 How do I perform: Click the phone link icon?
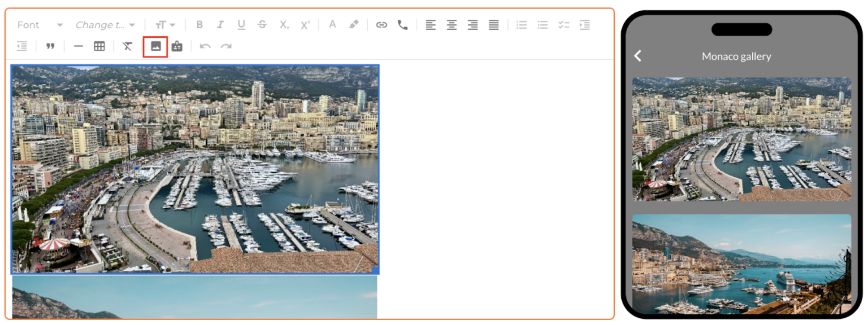click(x=403, y=25)
